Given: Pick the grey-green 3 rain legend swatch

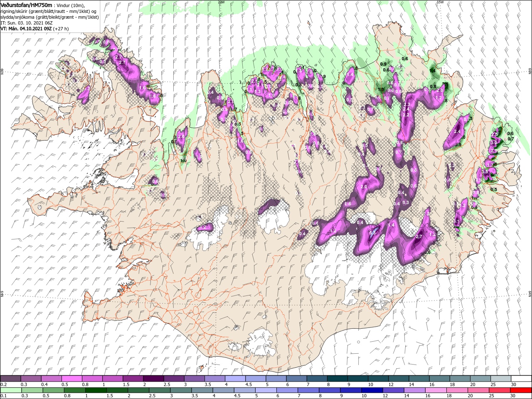Looking at the screenshot, I should click(181, 390).
